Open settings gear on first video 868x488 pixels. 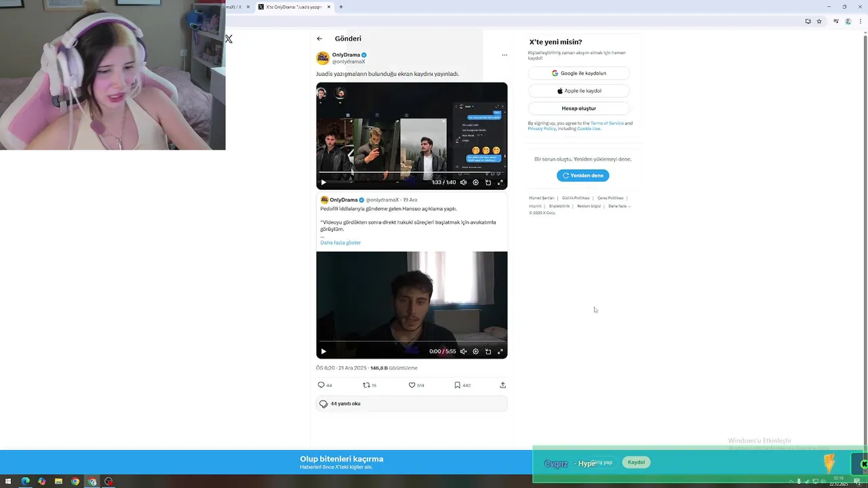475,182
